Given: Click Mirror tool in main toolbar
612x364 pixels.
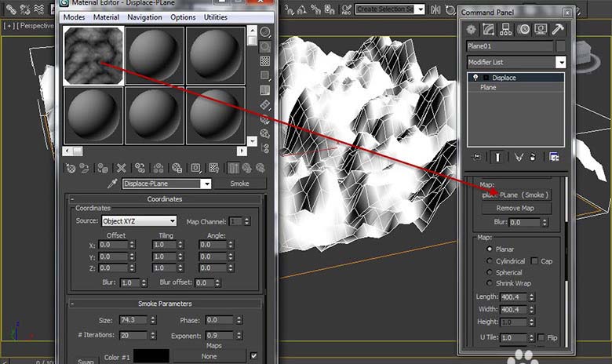Looking at the screenshot, I should [435, 9].
